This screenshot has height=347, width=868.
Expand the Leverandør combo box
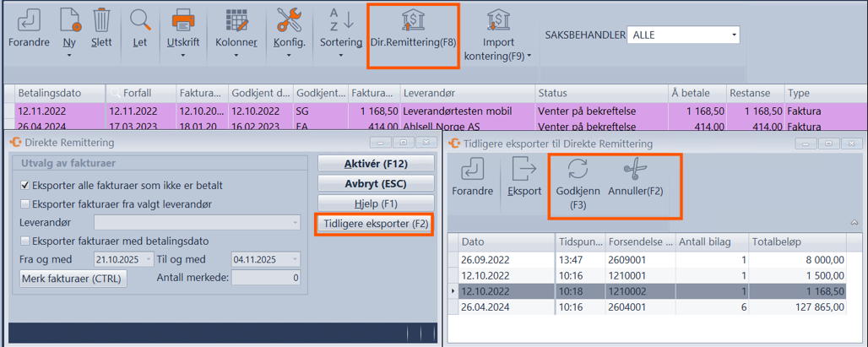pyautogui.click(x=295, y=223)
